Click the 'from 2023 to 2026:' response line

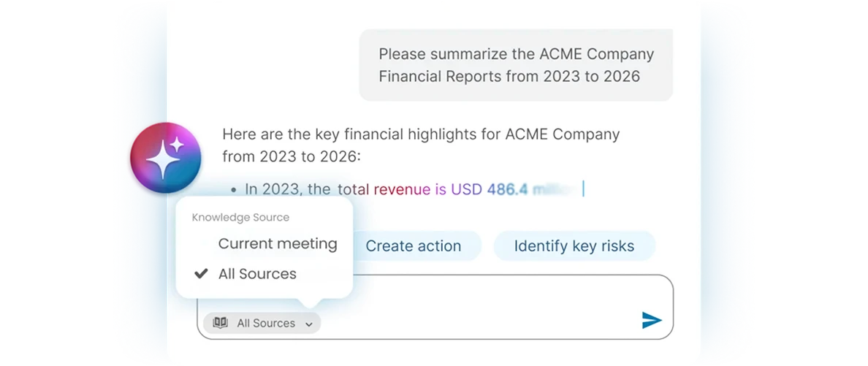coord(292,156)
